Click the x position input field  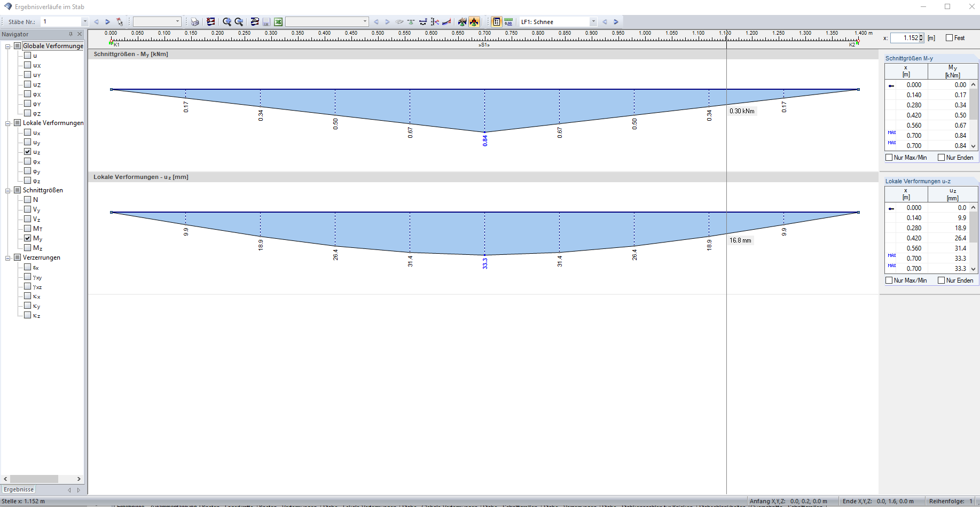click(x=905, y=38)
